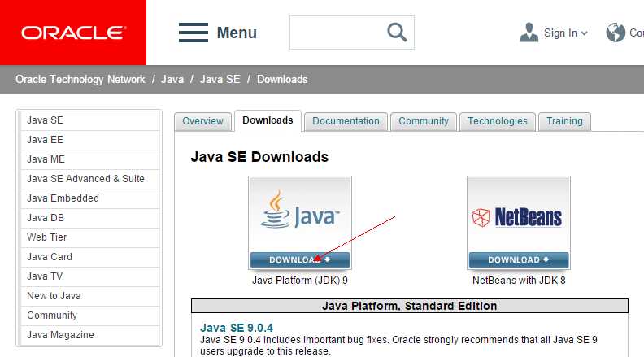Click the Java JDK 9 Download button
This screenshot has height=357, width=644.
[x=300, y=260]
